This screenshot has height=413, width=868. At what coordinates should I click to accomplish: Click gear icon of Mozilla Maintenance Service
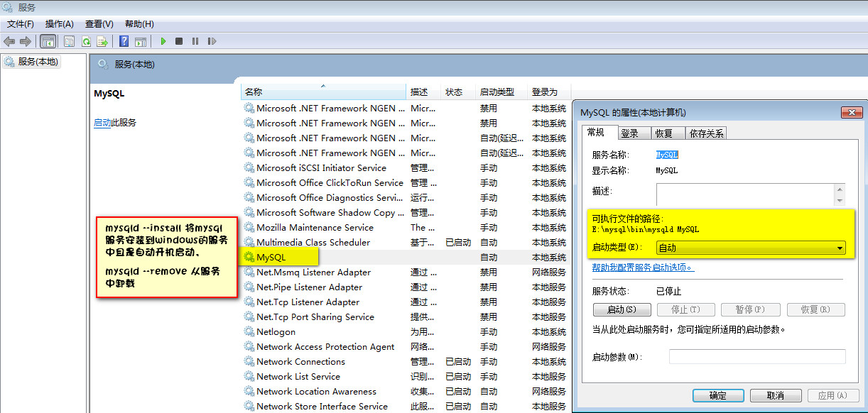249,227
